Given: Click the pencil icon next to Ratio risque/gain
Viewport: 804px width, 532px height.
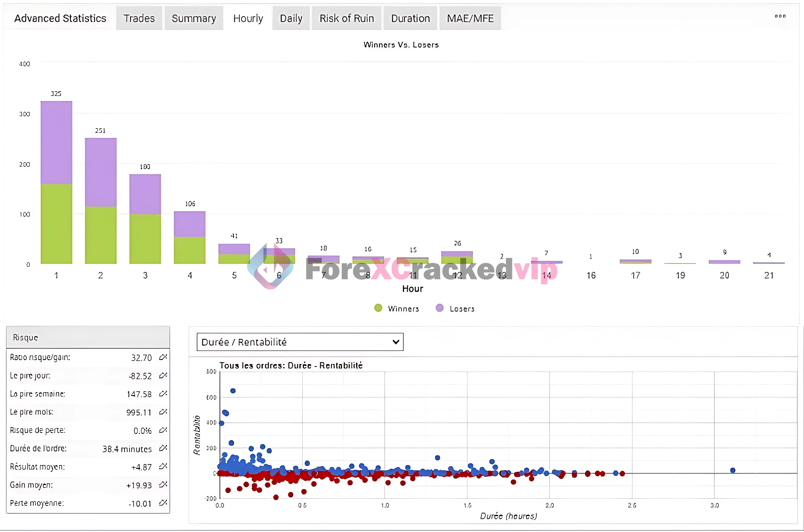Looking at the screenshot, I should click(163, 357).
